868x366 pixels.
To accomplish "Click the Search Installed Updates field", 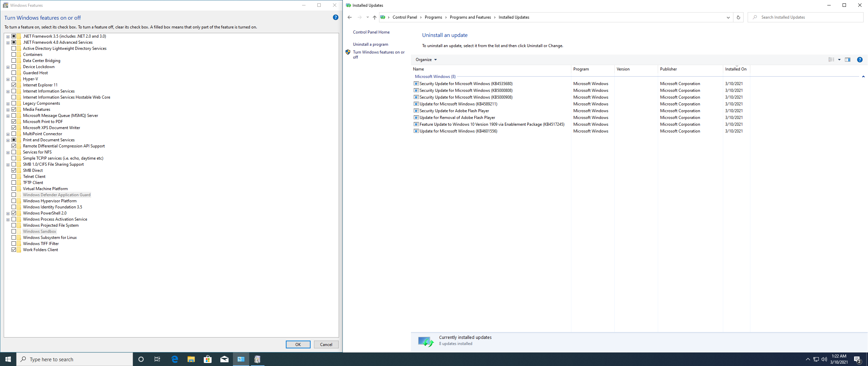I will click(806, 17).
